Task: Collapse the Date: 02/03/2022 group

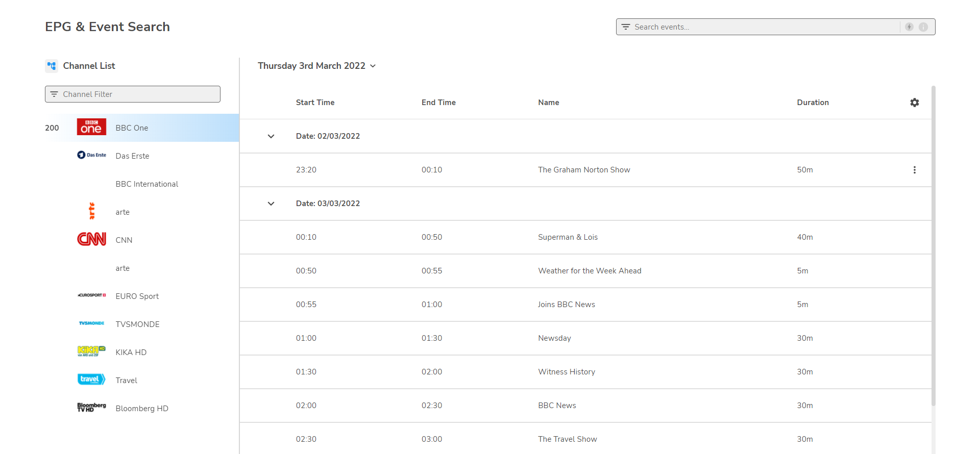Action: 271,136
